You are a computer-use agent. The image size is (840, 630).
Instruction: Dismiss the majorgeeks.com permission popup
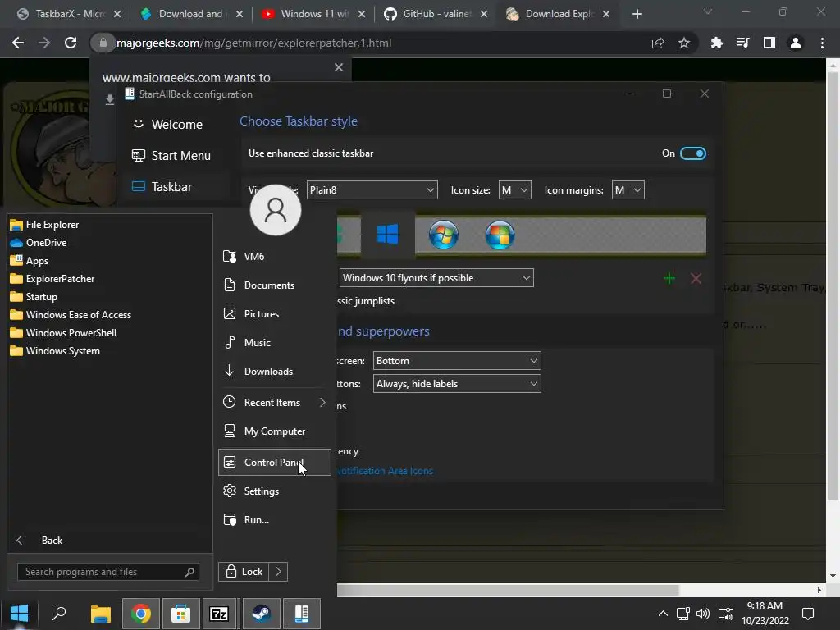pyautogui.click(x=339, y=67)
